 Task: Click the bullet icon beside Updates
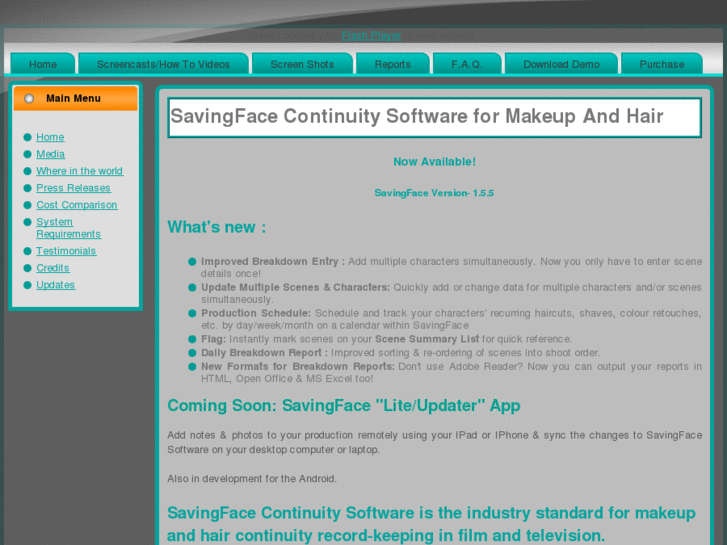[27, 285]
